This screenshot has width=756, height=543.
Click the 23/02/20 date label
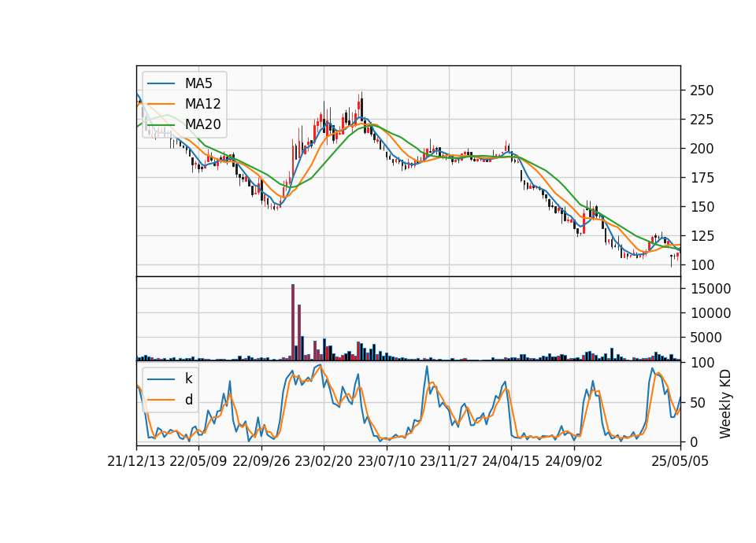(324, 461)
